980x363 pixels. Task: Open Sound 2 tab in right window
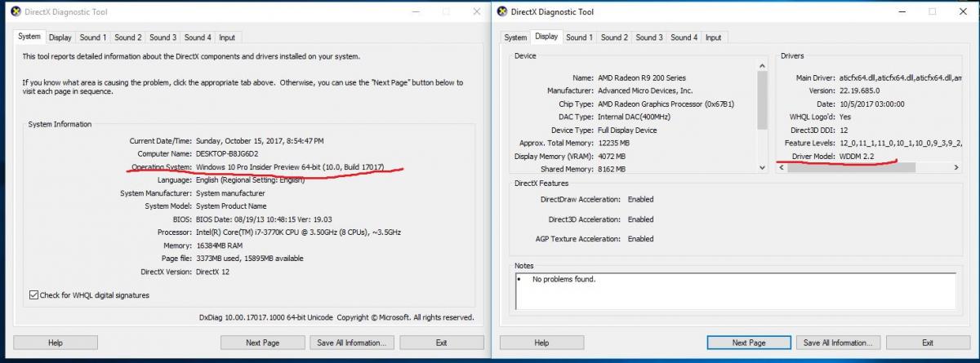coord(614,38)
